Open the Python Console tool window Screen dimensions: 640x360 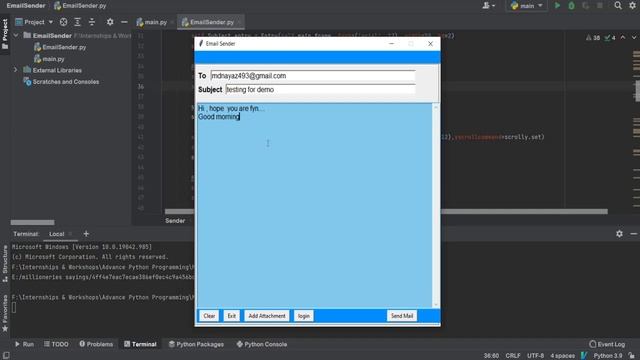262,344
